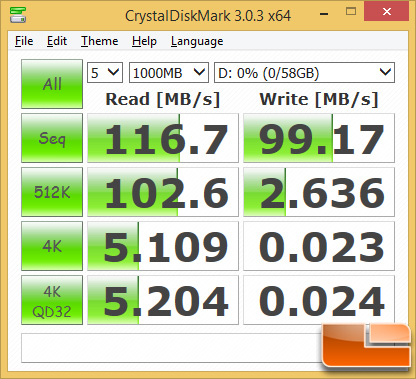Click the CrystalDiskMark app icon in title bar
This screenshot has width=416, height=379.
point(18,14)
